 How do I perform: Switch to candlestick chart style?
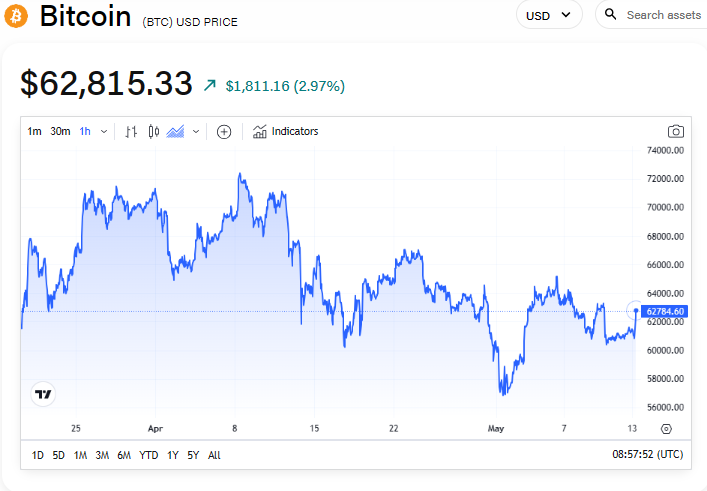153,131
